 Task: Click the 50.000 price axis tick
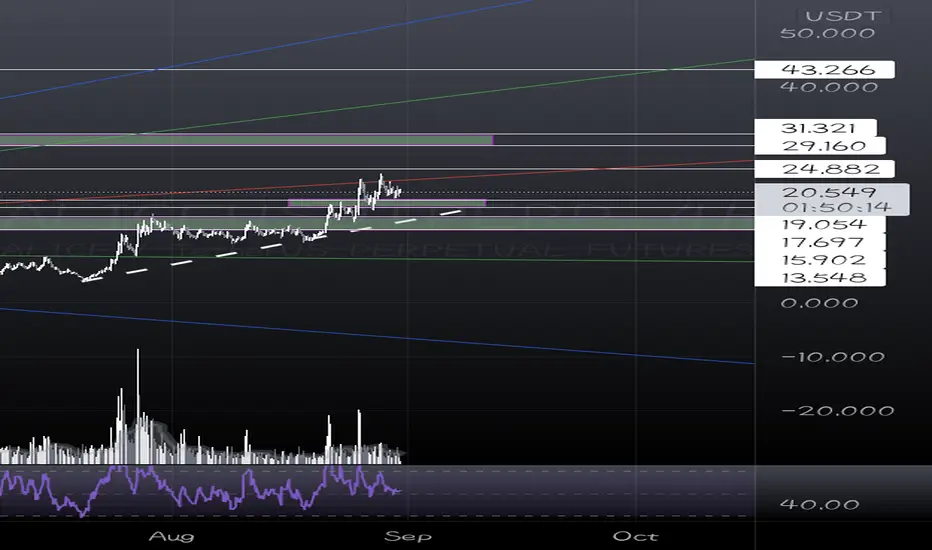827,33
